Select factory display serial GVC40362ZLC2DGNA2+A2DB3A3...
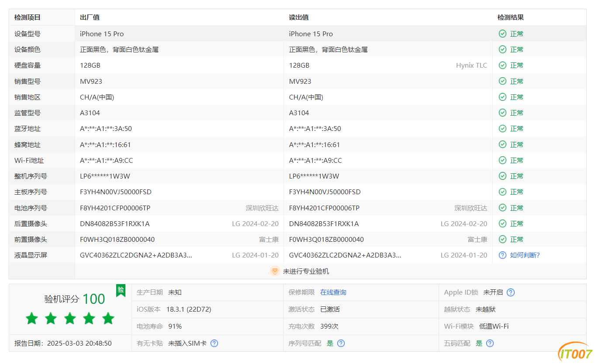The height and width of the screenshot is (364, 595). [136, 255]
